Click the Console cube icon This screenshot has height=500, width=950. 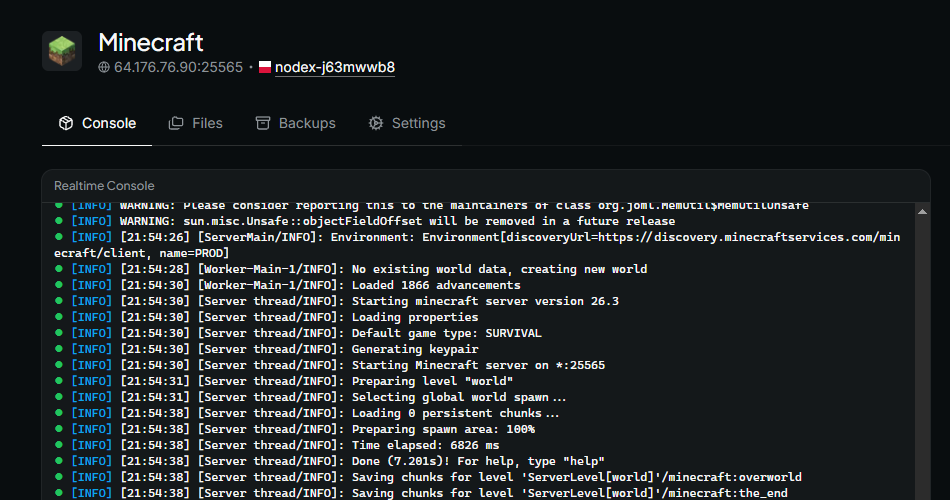[x=66, y=123]
